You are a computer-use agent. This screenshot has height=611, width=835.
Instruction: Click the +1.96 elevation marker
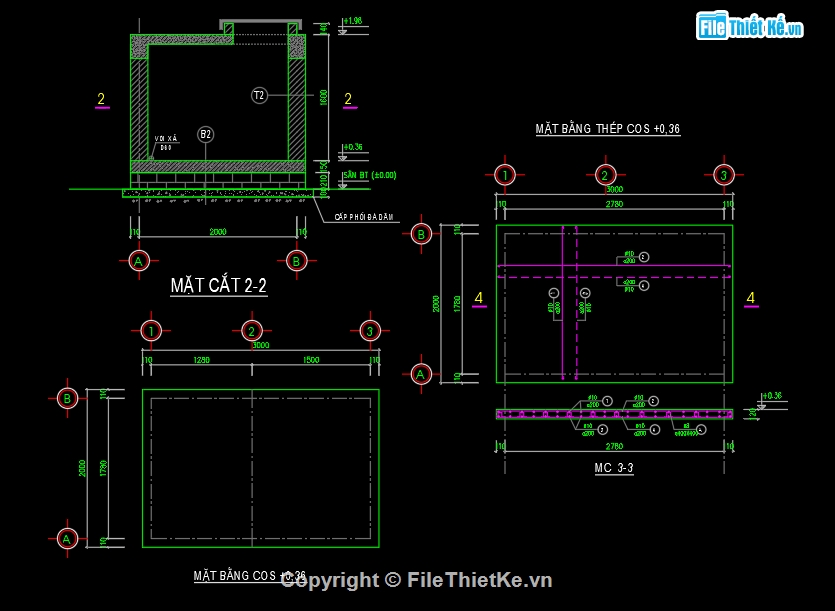click(x=352, y=21)
